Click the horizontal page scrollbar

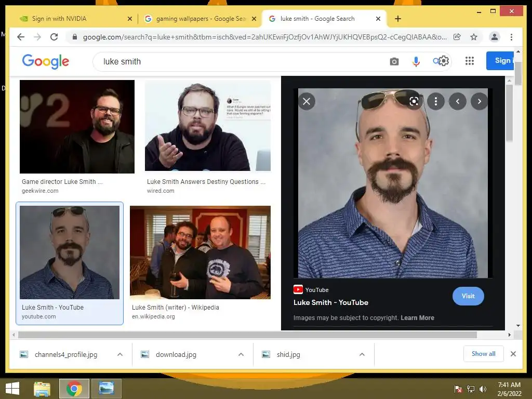click(247, 335)
